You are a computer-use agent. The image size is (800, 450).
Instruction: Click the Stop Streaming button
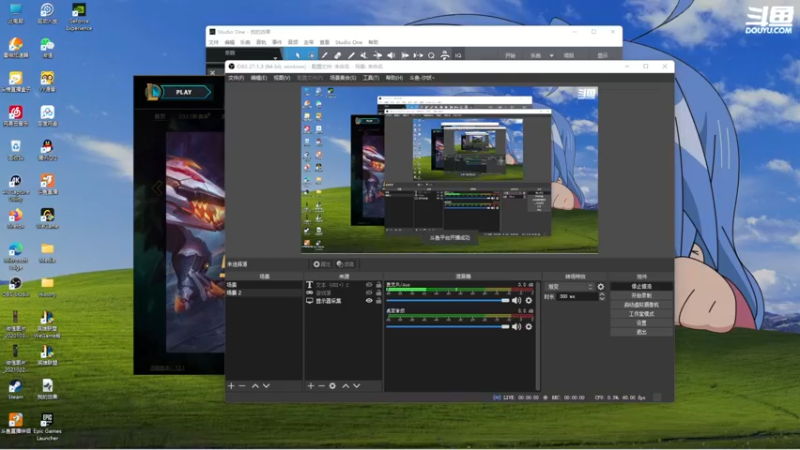click(x=641, y=287)
